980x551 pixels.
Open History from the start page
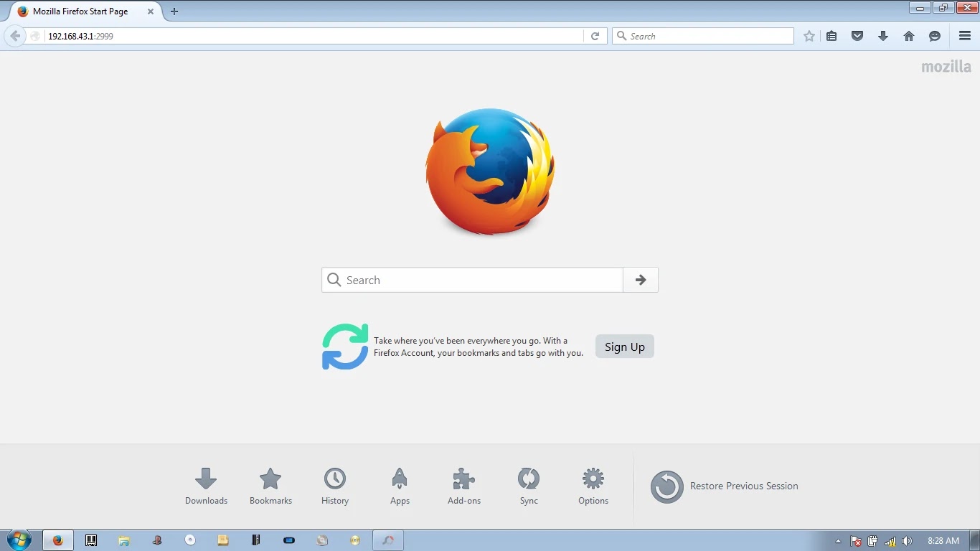(335, 486)
